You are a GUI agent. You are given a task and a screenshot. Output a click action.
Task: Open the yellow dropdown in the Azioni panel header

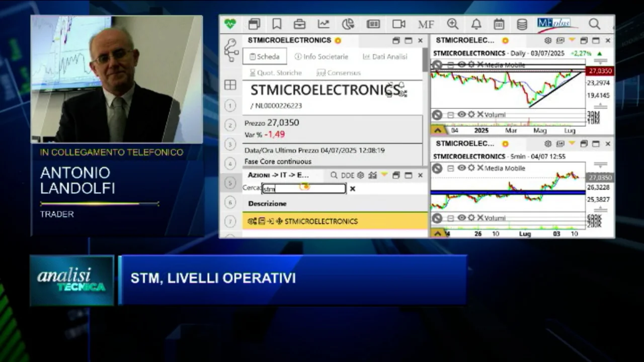click(x=384, y=175)
